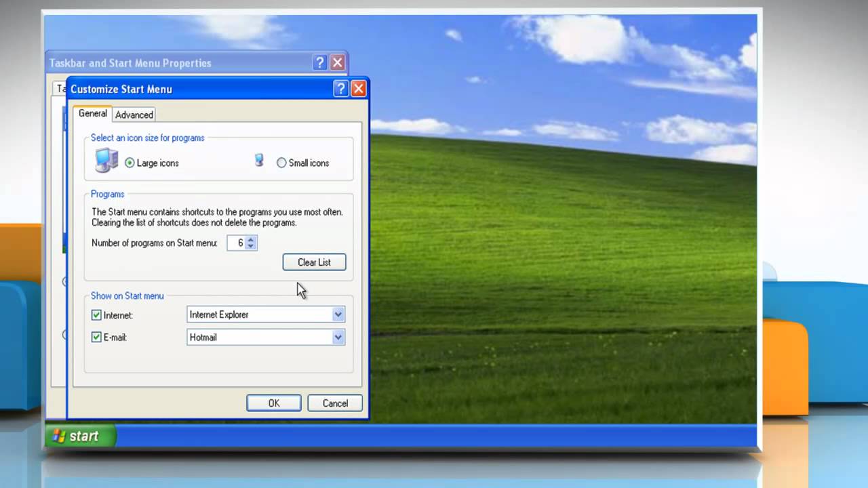This screenshot has width=868, height=488.
Task: Uncheck the E-mail checkbox
Action: coord(96,337)
